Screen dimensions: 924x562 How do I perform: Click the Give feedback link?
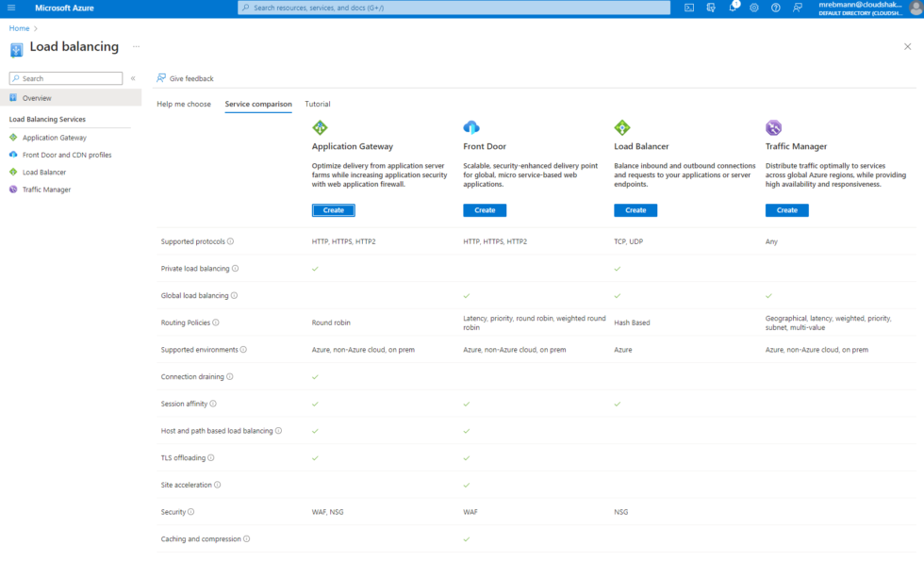186,78
